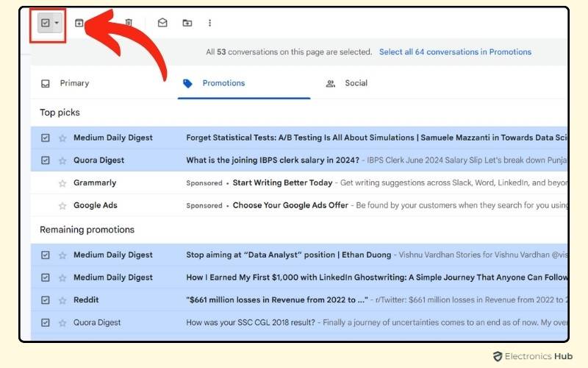Click the Mark as read envelope icon

[x=162, y=23]
